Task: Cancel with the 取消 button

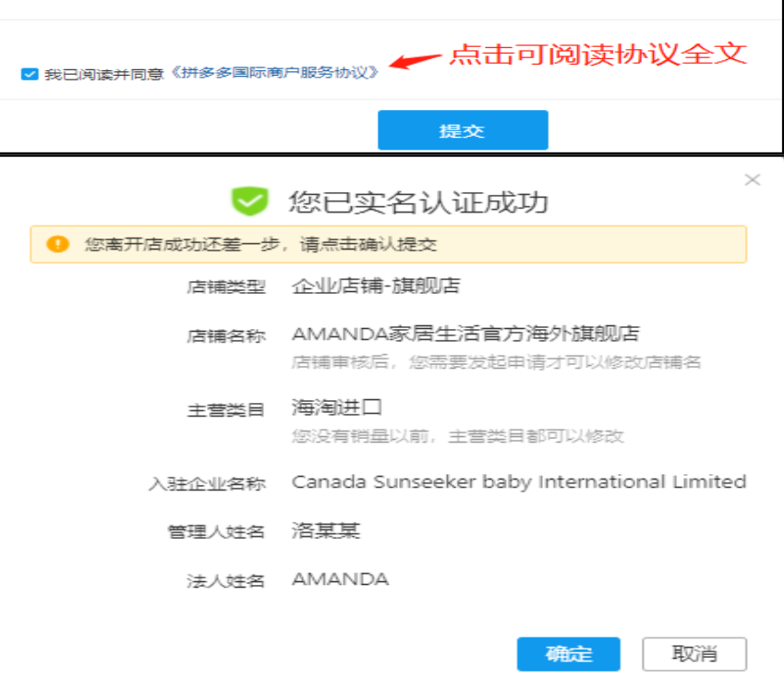Action: [x=694, y=654]
